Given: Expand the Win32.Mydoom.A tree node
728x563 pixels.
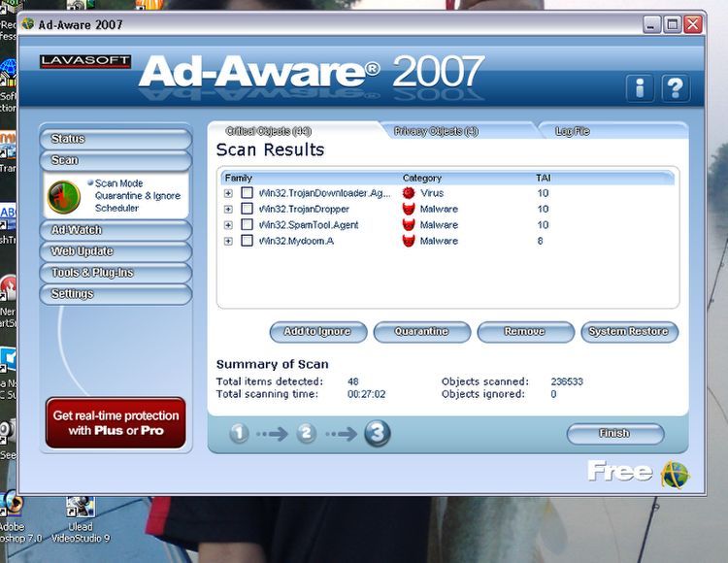Looking at the screenshot, I should pos(228,242).
